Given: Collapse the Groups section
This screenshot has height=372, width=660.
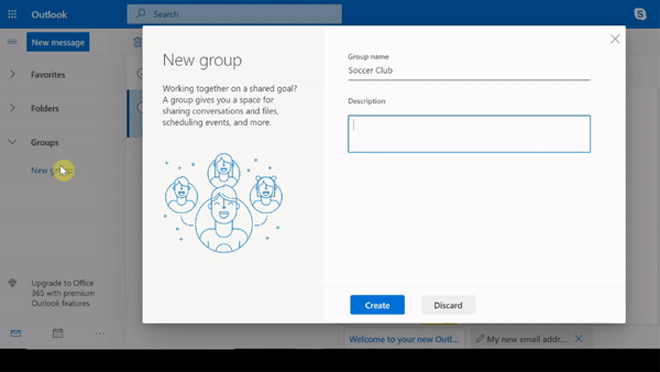Looking at the screenshot, I should pyautogui.click(x=12, y=142).
